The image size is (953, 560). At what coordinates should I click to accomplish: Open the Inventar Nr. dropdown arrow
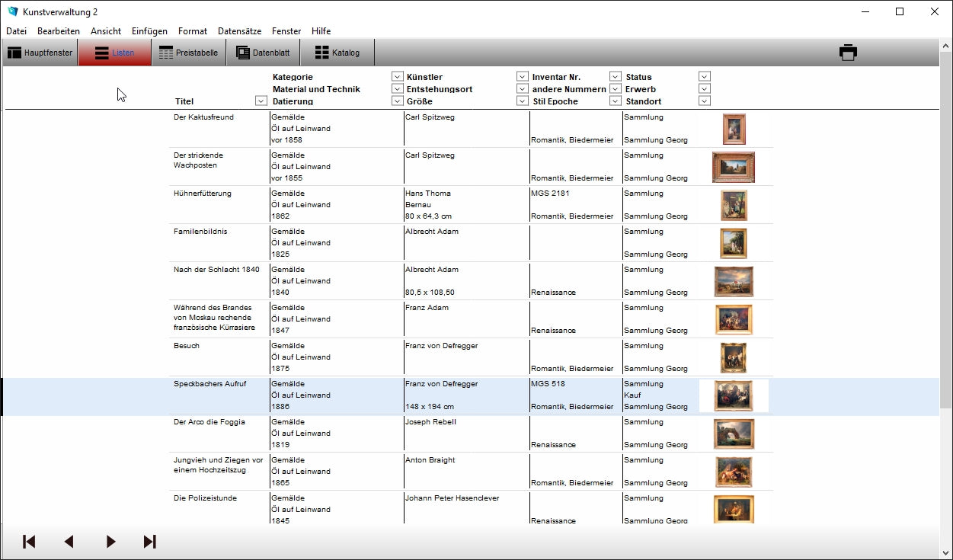[615, 77]
